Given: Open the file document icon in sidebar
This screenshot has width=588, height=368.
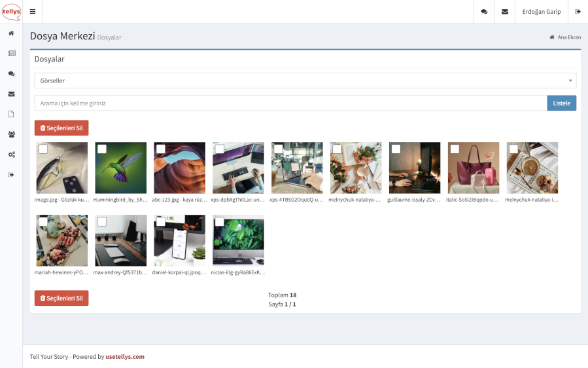Looking at the screenshot, I should tap(11, 114).
